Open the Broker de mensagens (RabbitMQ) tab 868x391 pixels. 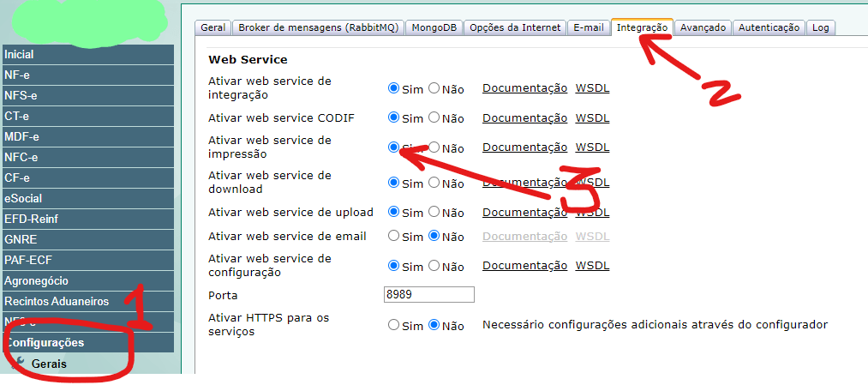tap(318, 27)
